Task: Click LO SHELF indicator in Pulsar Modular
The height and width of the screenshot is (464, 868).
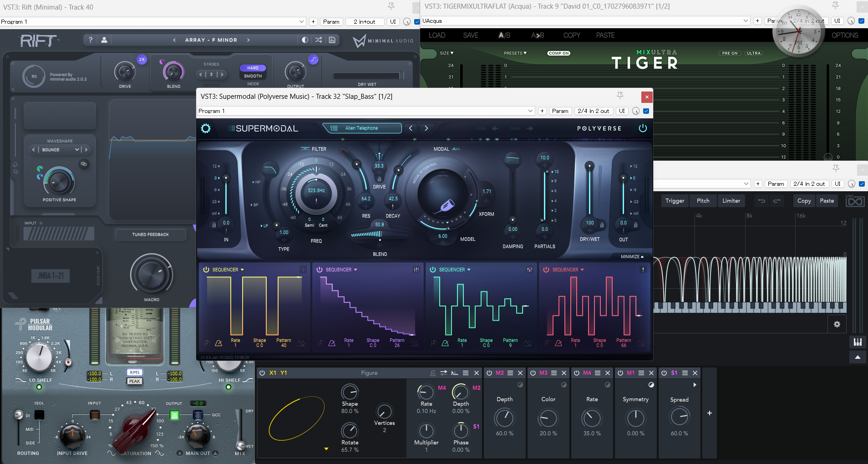Action: (39, 387)
